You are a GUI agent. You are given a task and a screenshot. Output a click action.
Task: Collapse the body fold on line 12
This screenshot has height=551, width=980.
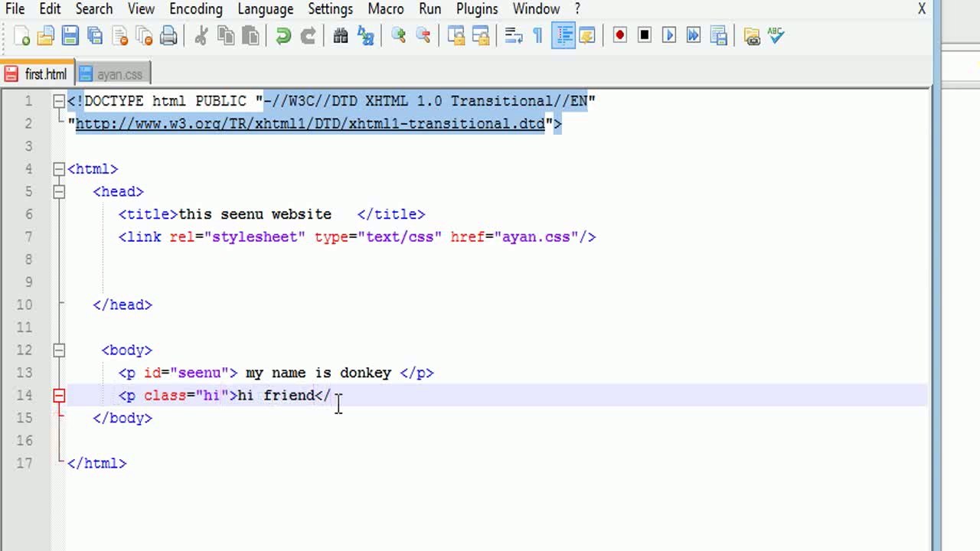coord(59,350)
